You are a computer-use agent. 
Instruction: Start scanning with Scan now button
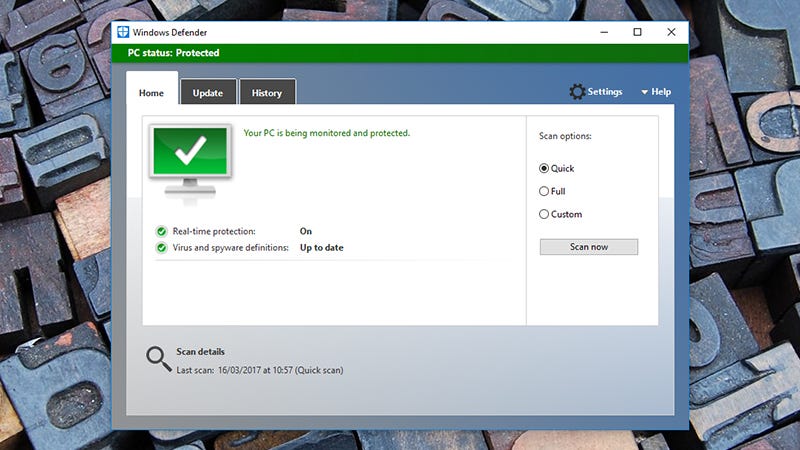tap(589, 247)
